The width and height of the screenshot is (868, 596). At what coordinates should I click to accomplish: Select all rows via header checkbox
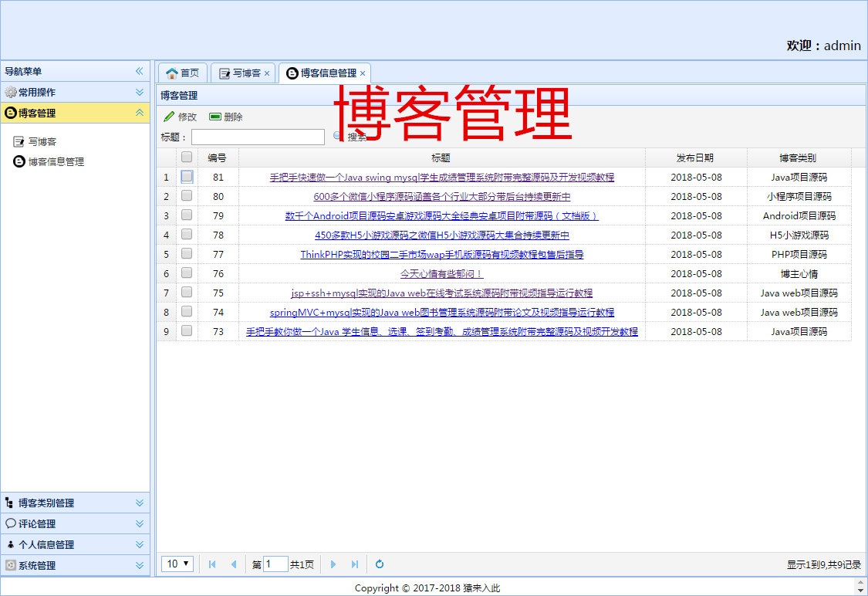click(x=187, y=157)
